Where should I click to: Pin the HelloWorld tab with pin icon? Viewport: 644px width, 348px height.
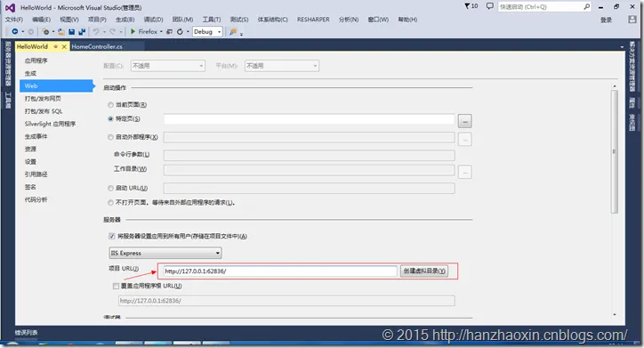55,46
